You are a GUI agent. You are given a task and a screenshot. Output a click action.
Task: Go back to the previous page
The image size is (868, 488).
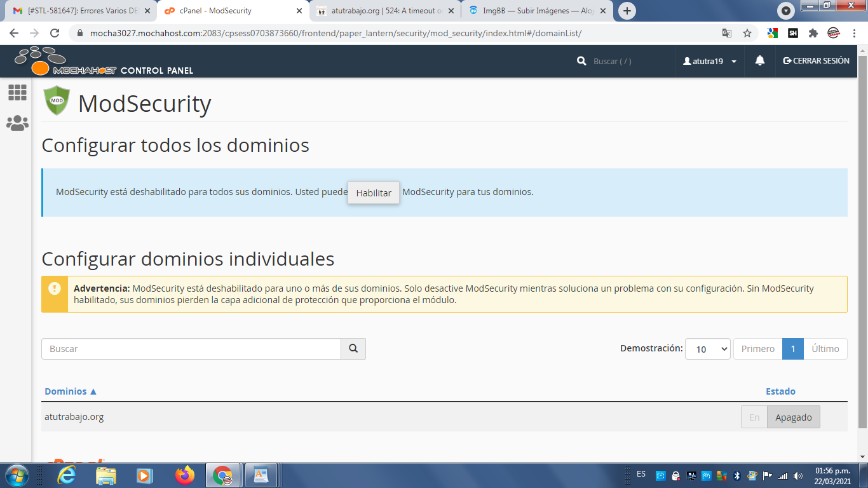[x=14, y=33]
